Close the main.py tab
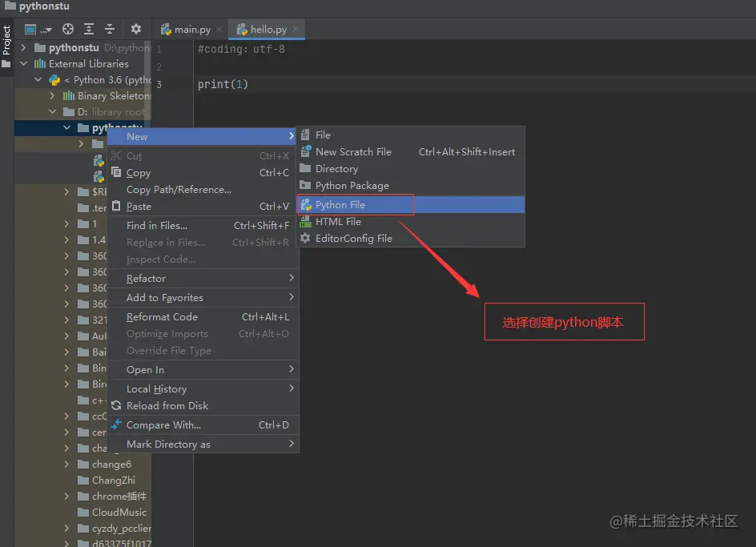Image resolution: width=756 pixels, height=547 pixels. [x=219, y=29]
